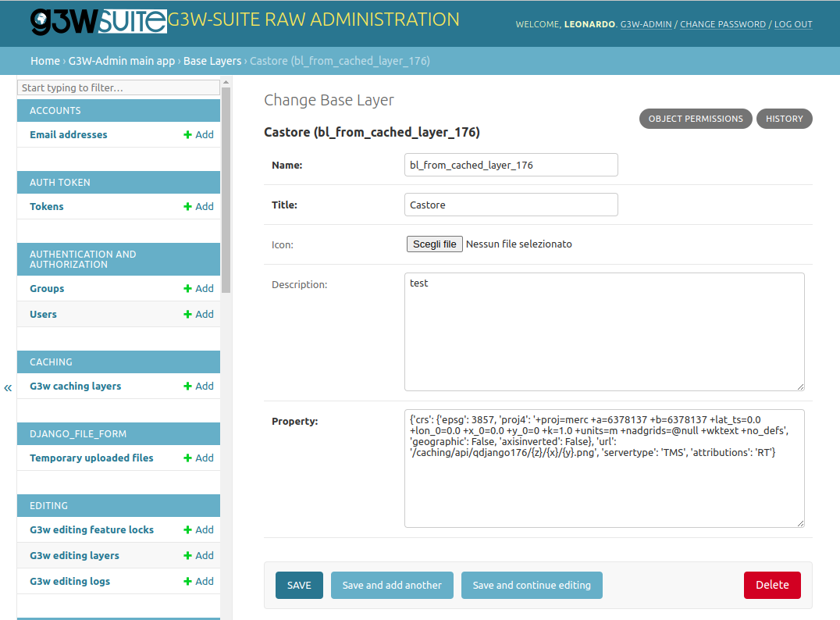Screen dimensions: 840x620
Task: Grab the Description textarea resize handle
Action: click(x=800, y=387)
